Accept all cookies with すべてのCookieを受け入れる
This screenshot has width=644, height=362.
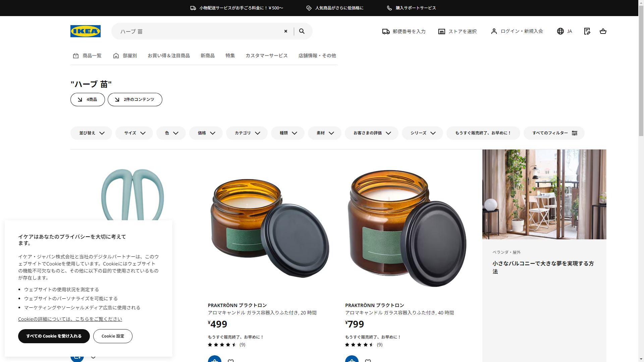(x=54, y=336)
